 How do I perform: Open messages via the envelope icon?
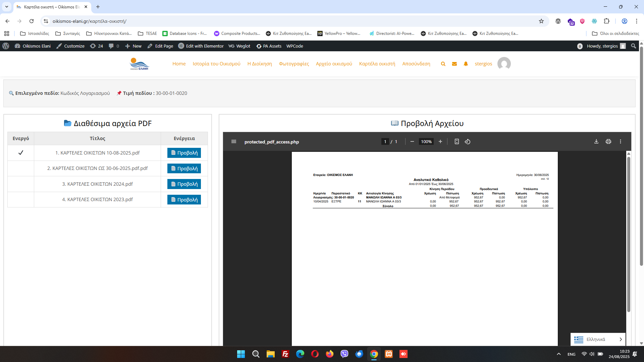454,64
